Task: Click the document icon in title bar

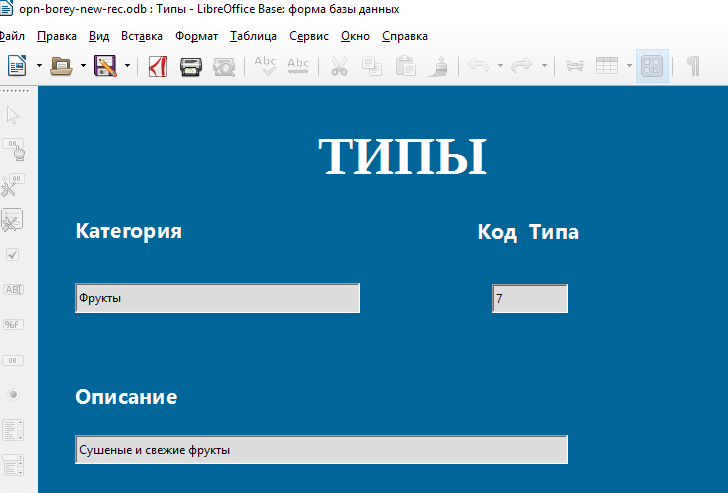Action: [x=6, y=8]
